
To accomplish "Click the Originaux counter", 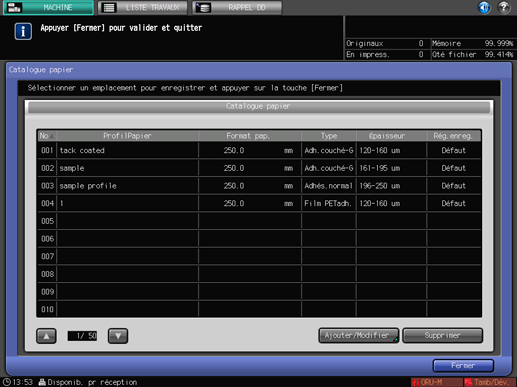I will [x=385, y=43].
